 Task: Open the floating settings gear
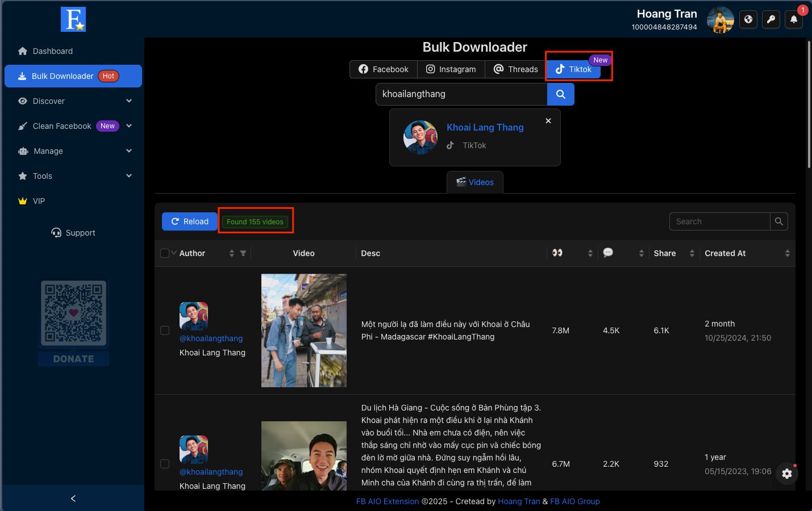pyautogui.click(x=787, y=474)
